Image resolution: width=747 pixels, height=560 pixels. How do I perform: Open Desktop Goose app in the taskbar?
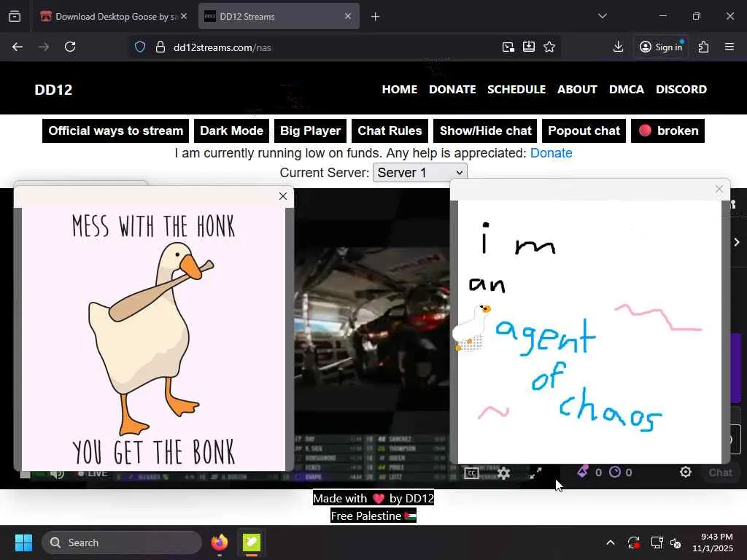pyautogui.click(x=252, y=542)
